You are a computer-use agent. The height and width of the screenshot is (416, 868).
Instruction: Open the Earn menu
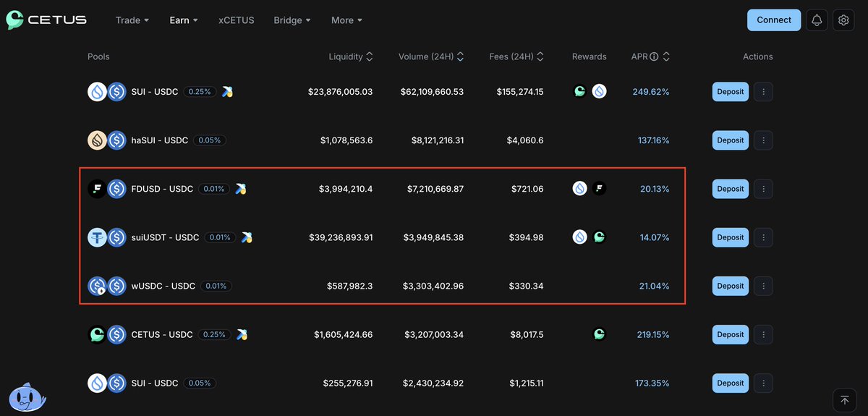pos(184,20)
